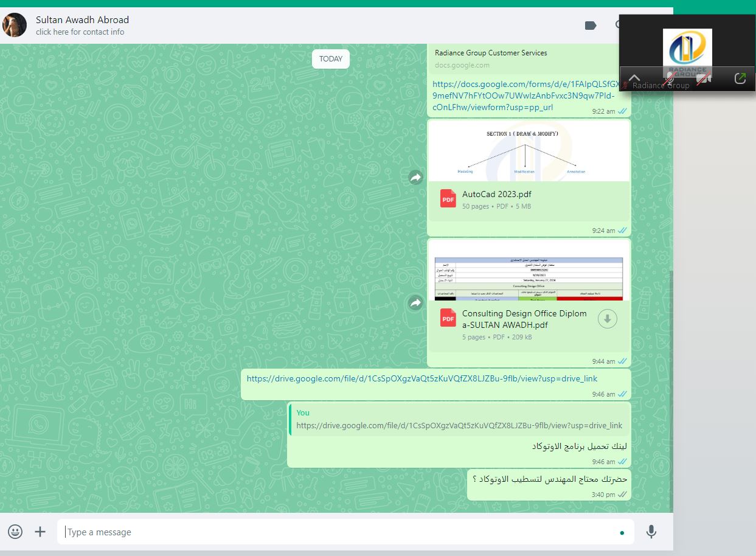756x556 pixels.
Task: Expand the call overlay with the up chevron
Action: tap(634, 78)
